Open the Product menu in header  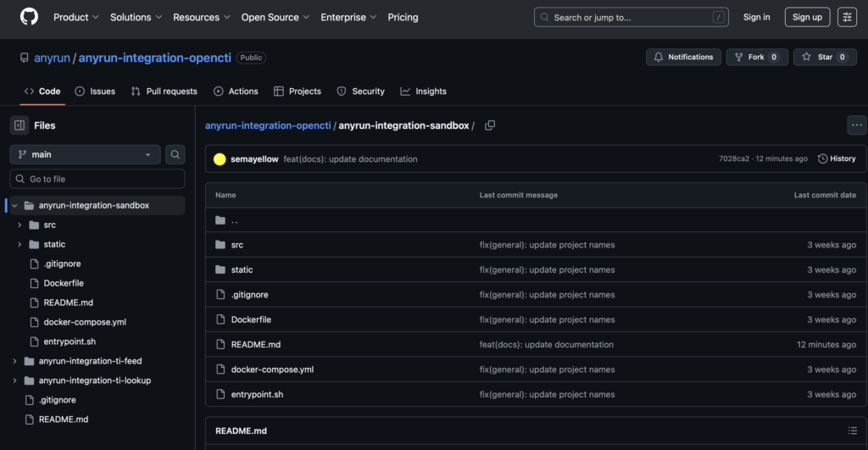point(75,17)
